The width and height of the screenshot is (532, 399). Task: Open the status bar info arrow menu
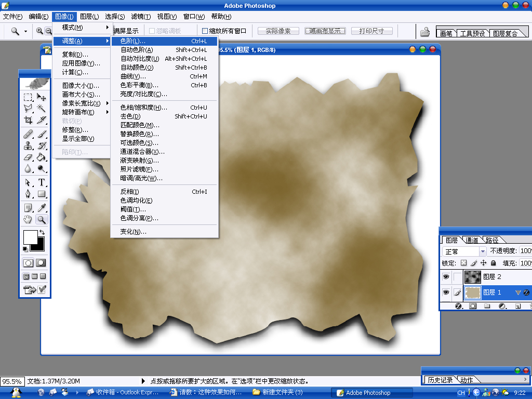tap(143, 381)
